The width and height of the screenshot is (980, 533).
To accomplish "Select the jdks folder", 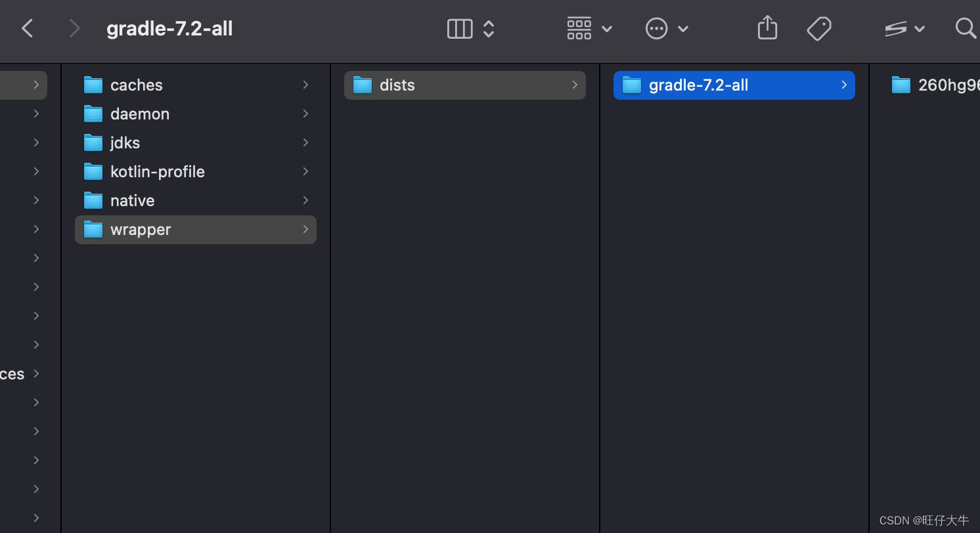I will 196,142.
